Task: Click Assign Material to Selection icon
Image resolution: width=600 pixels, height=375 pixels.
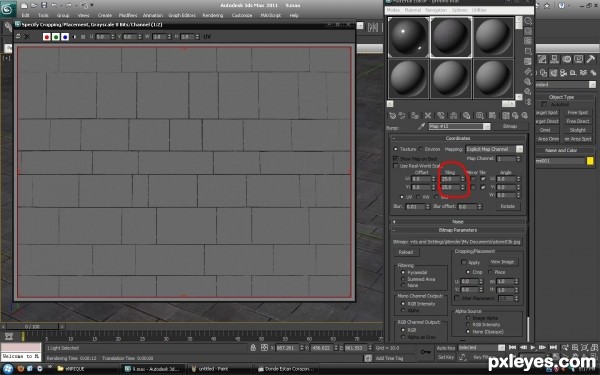Action: point(415,115)
